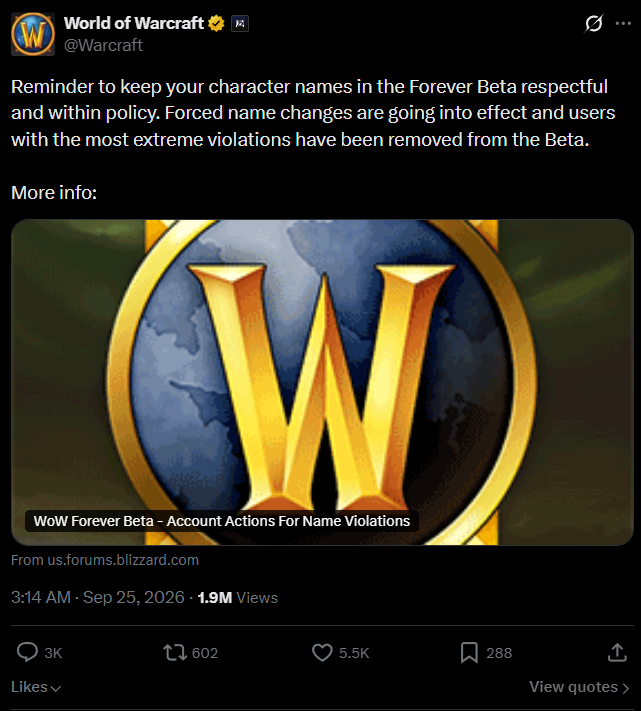Click the us.forums.blizzard.com source link

tap(105, 560)
